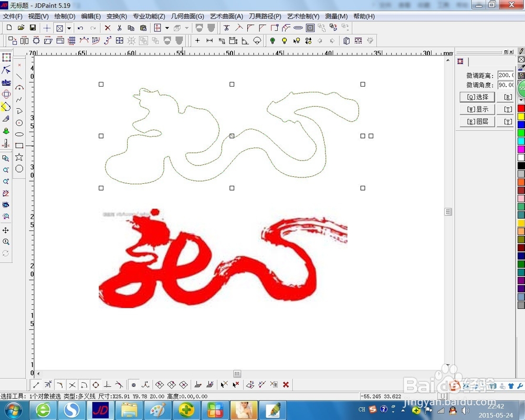
Task: Toggle the selection marquee mode icon
Action: (x=59, y=28)
